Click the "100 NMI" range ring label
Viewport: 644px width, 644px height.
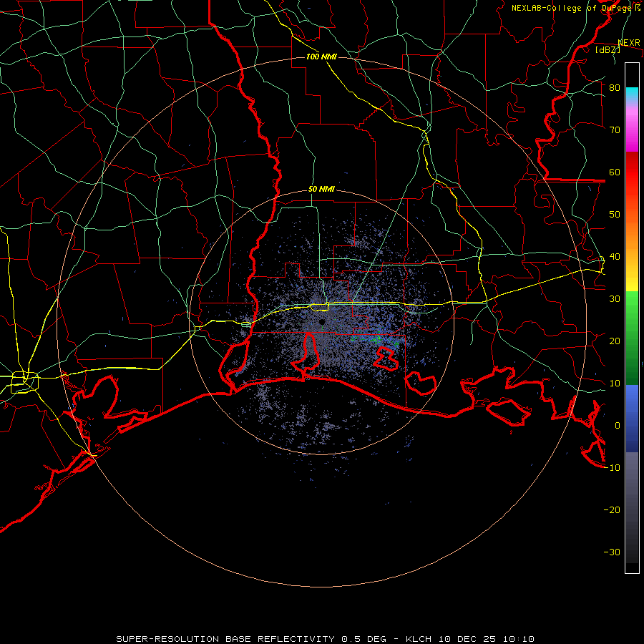pyautogui.click(x=321, y=57)
